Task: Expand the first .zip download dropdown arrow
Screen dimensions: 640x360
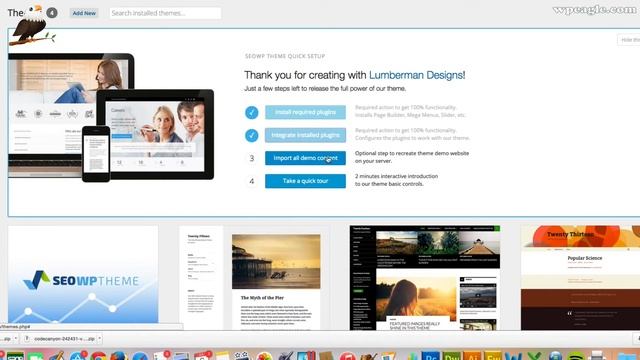Action: click(16, 339)
